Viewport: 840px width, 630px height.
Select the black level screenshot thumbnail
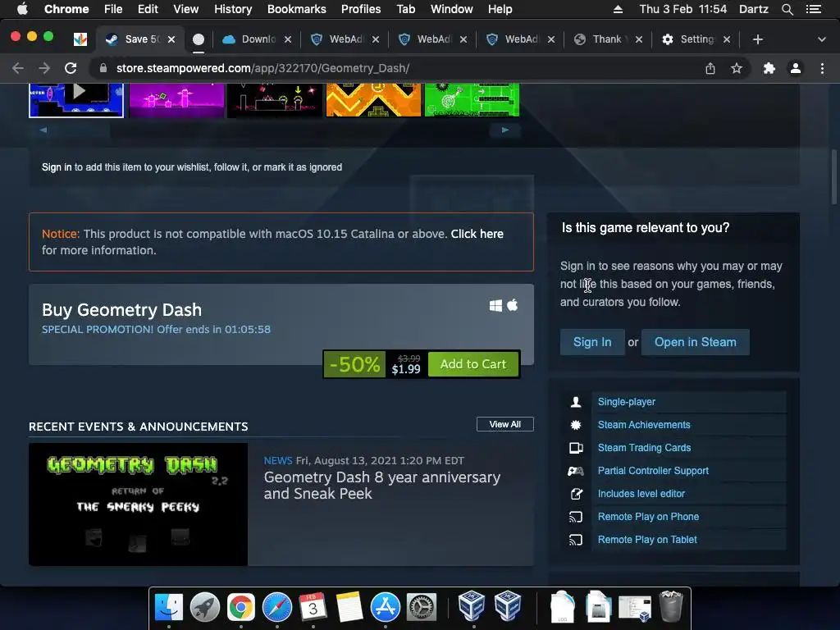274,99
